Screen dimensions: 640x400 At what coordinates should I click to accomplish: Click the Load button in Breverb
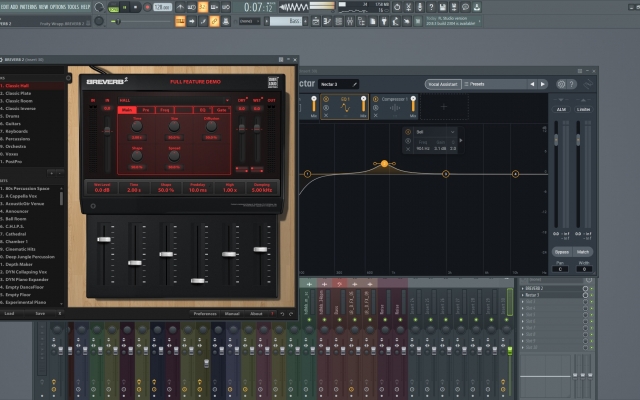coord(9,313)
